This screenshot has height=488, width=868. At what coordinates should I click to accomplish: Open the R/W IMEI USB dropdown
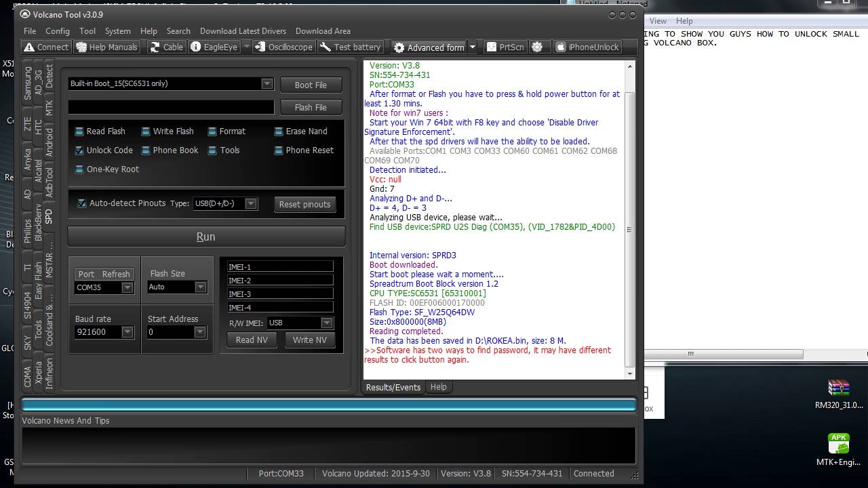click(327, 323)
